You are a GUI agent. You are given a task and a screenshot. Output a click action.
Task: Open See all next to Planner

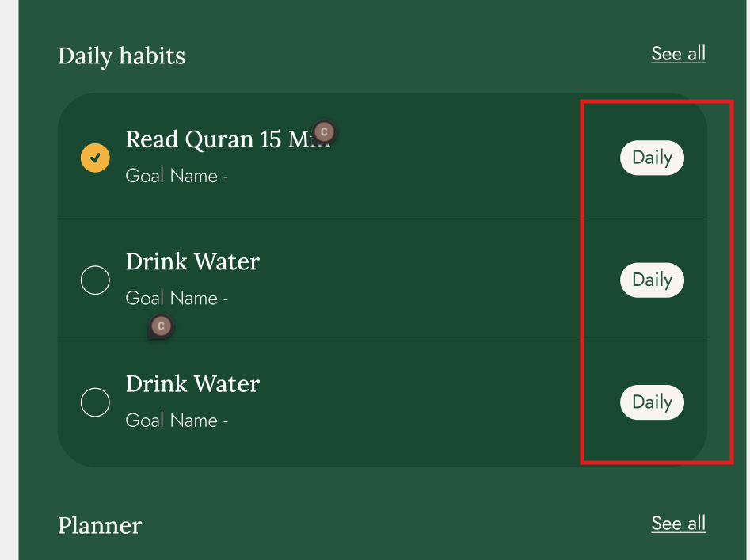click(678, 524)
